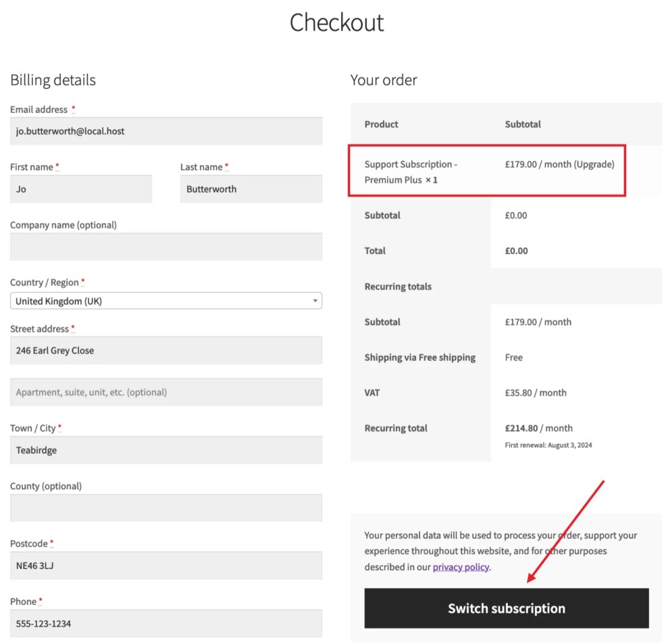662x644 pixels.
Task: Select the Last name input box
Action: point(251,189)
